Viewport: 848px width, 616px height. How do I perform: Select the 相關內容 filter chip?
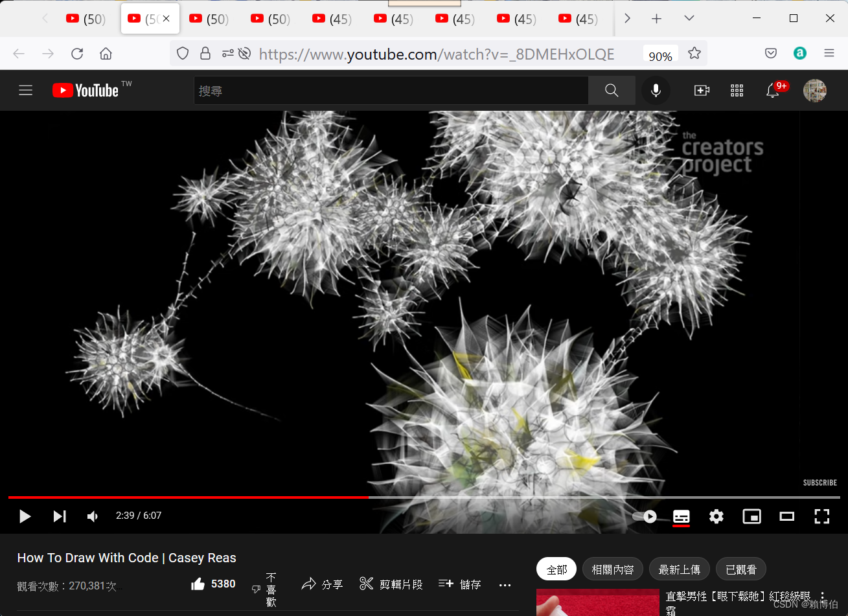click(613, 569)
